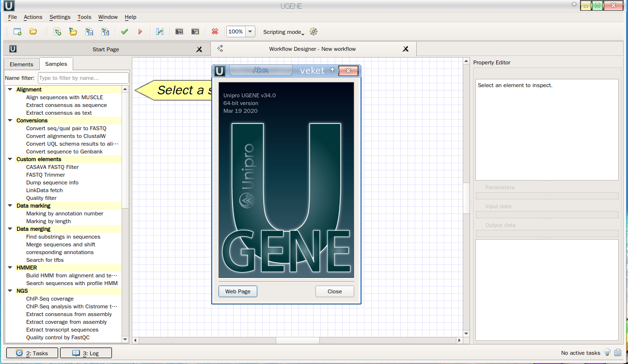Select Marking by length sample
Screen dimensions: 628x364
[48, 221]
